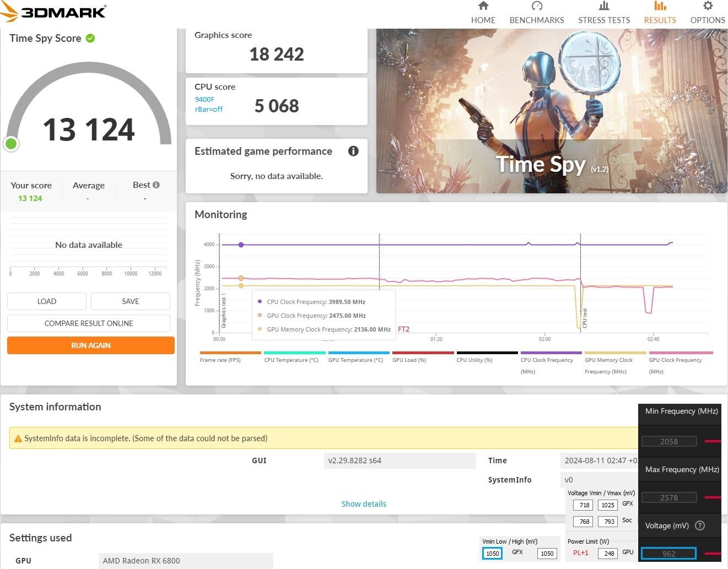The width and height of the screenshot is (728, 569).
Task: Click the Max Frequency red slider
Action: [713, 497]
